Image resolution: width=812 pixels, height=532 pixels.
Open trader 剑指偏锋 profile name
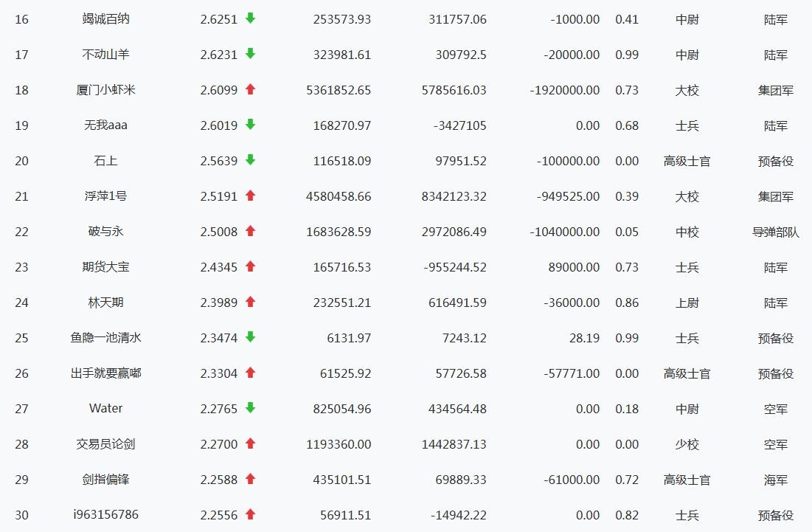click(105, 480)
